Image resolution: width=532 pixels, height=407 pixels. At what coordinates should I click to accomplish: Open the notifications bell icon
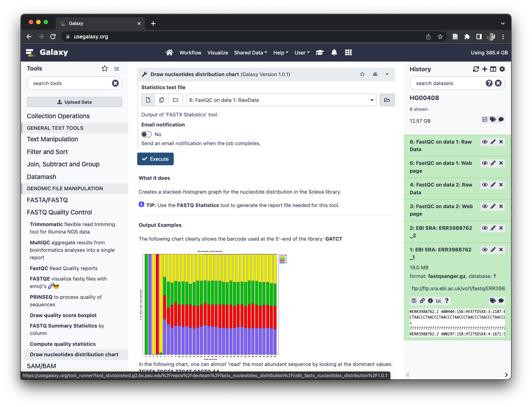pos(334,53)
